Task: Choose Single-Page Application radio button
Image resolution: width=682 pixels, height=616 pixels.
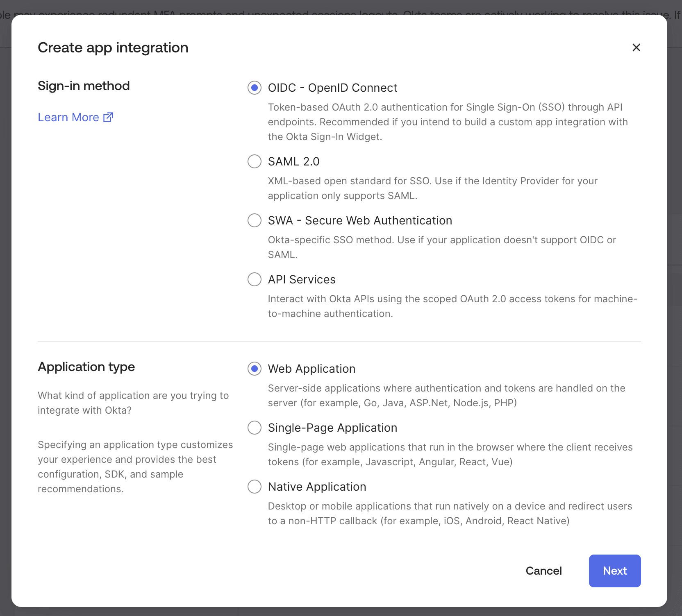Action: pos(255,428)
